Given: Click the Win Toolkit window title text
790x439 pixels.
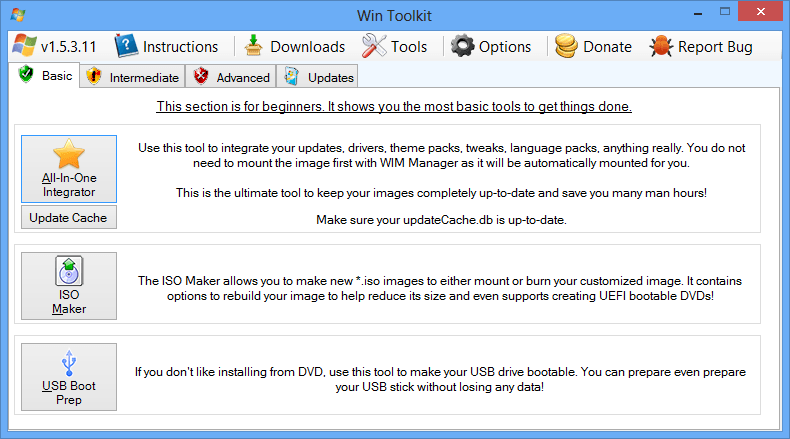Looking at the screenshot, I should [x=394, y=16].
